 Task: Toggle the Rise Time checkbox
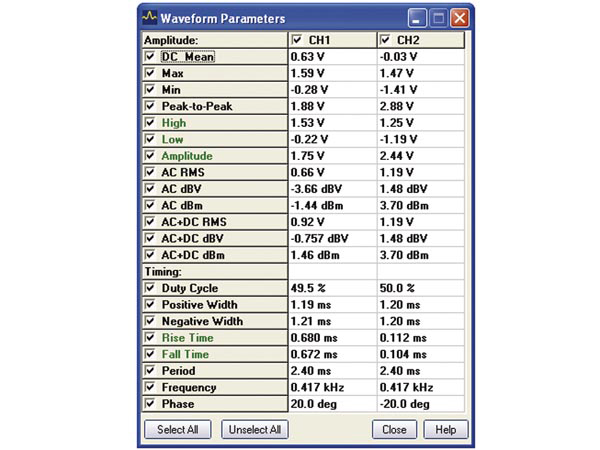(x=149, y=338)
